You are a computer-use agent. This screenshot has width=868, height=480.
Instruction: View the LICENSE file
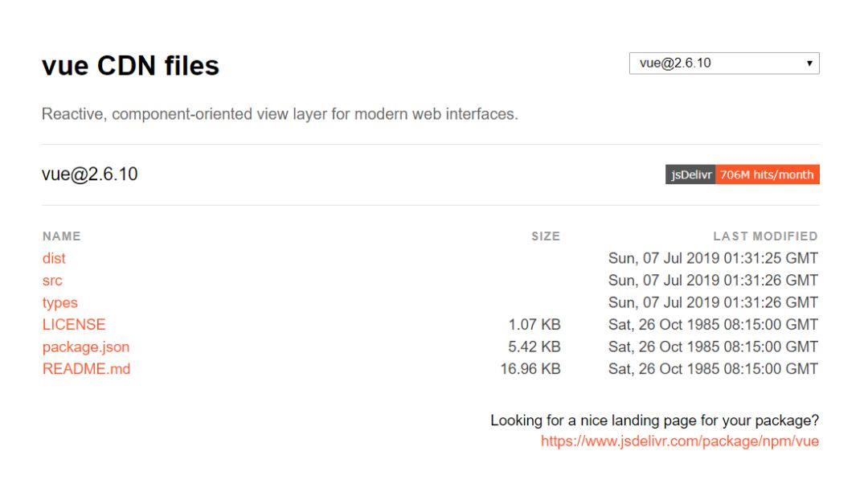click(74, 325)
